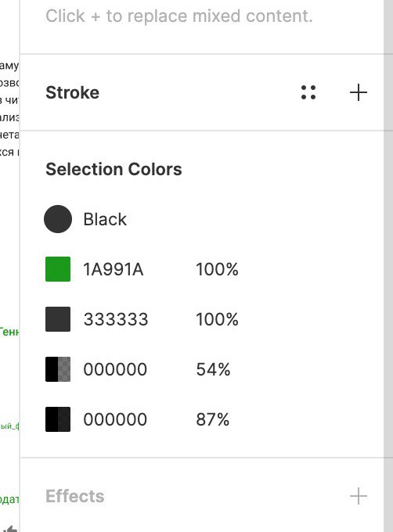The height and width of the screenshot is (532, 393).
Task: Change the 87% opacity value
Action: [x=213, y=419]
